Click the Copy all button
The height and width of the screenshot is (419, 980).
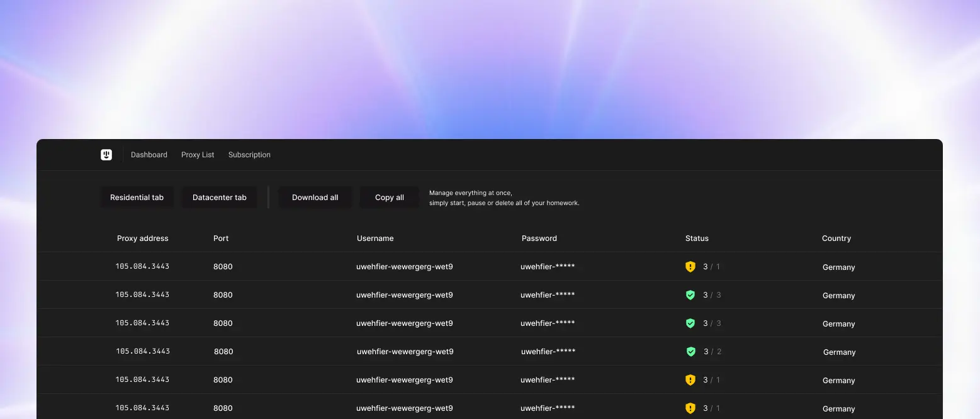click(x=389, y=197)
